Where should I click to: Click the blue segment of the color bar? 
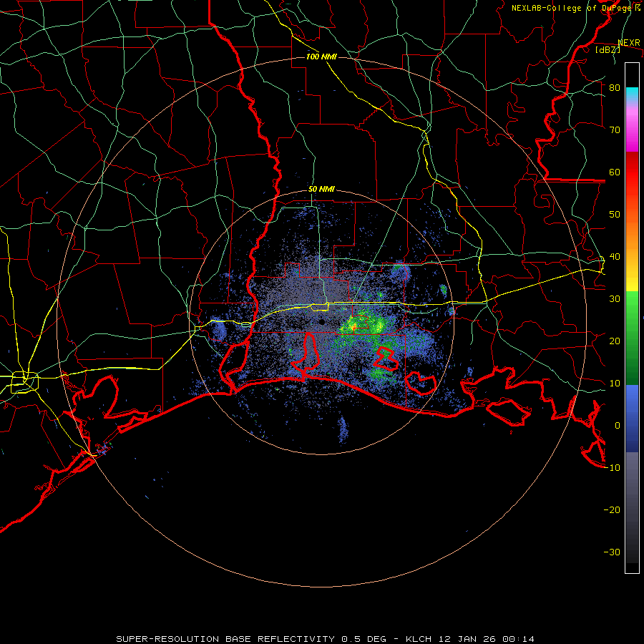coord(632,418)
